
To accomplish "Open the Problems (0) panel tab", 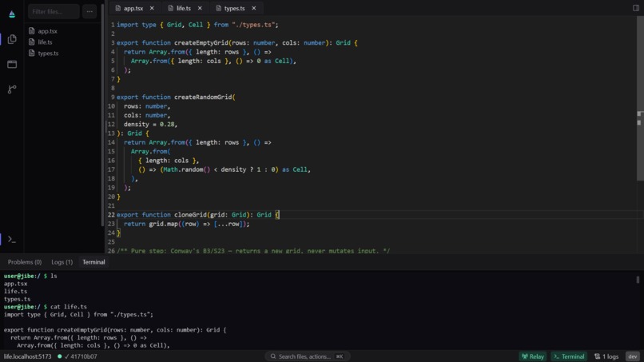I will 25,262.
